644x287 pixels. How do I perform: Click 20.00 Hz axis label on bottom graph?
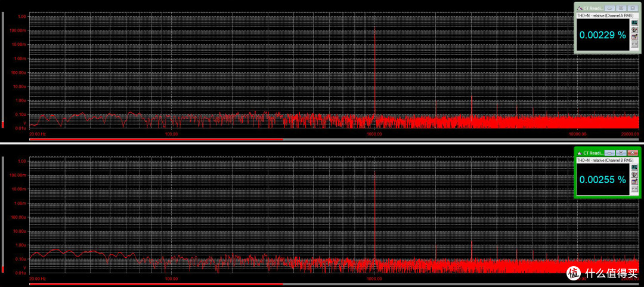click(37, 279)
